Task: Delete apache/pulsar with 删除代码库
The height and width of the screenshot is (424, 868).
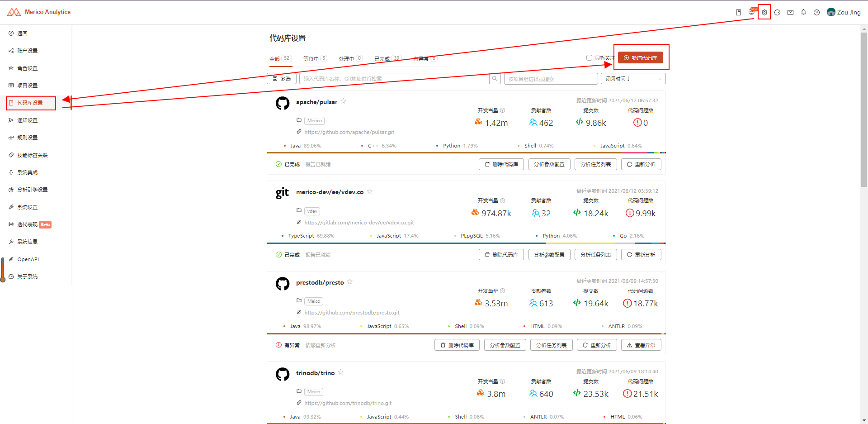Action: point(501,164)
